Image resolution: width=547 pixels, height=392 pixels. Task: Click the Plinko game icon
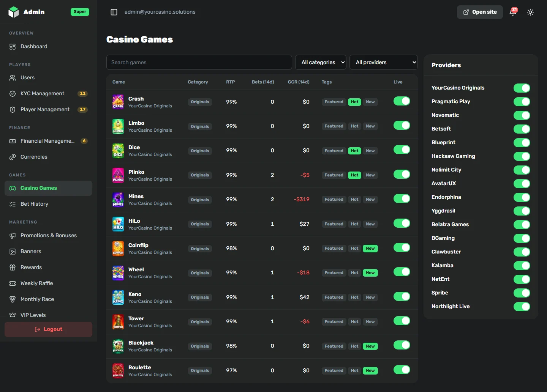coord(118,175)
